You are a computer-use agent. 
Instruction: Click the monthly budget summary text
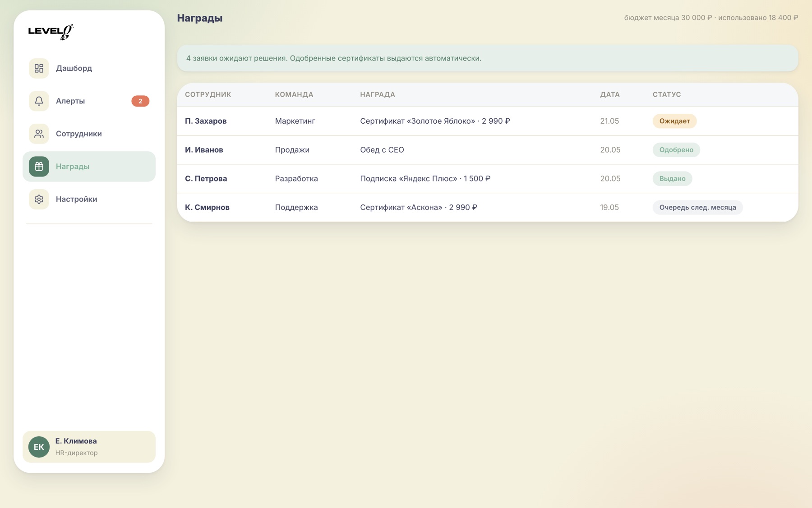pyautogui.click(x=711, y=18)
